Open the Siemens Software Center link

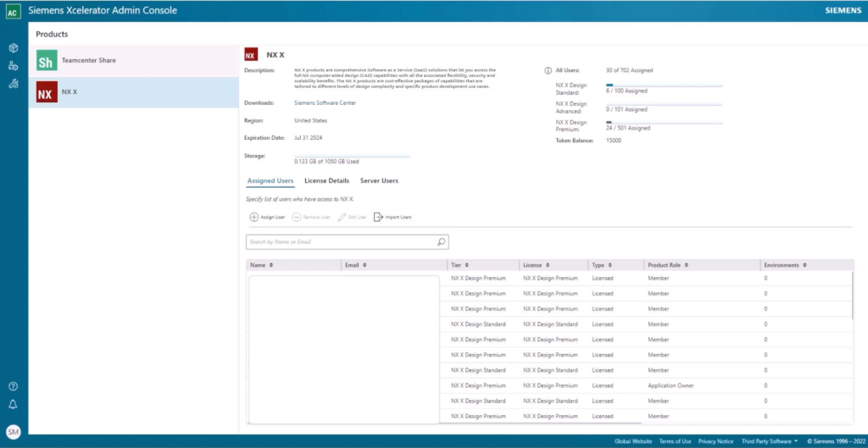click(325, 102)
